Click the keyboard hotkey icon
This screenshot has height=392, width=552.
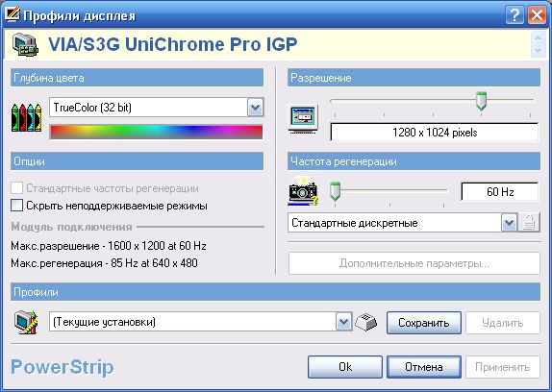point(365,322)
